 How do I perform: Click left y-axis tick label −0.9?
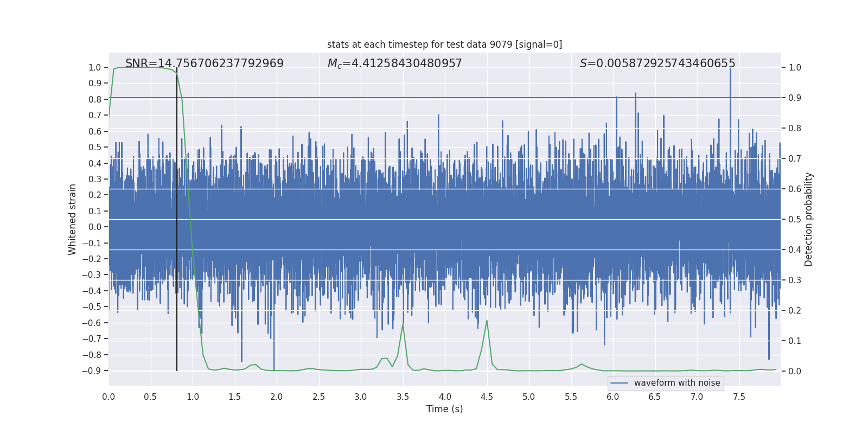coord(93,371)
